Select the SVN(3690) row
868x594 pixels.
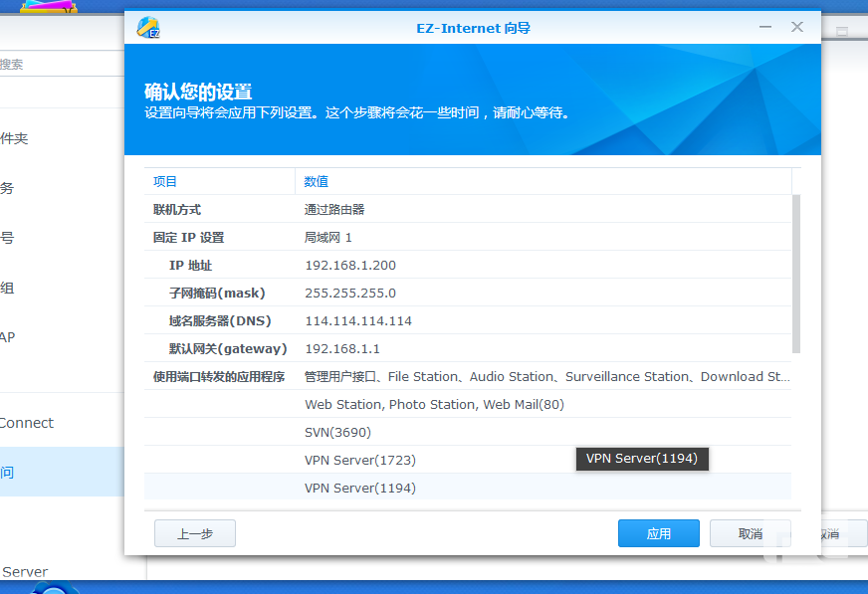coord(468,432)
